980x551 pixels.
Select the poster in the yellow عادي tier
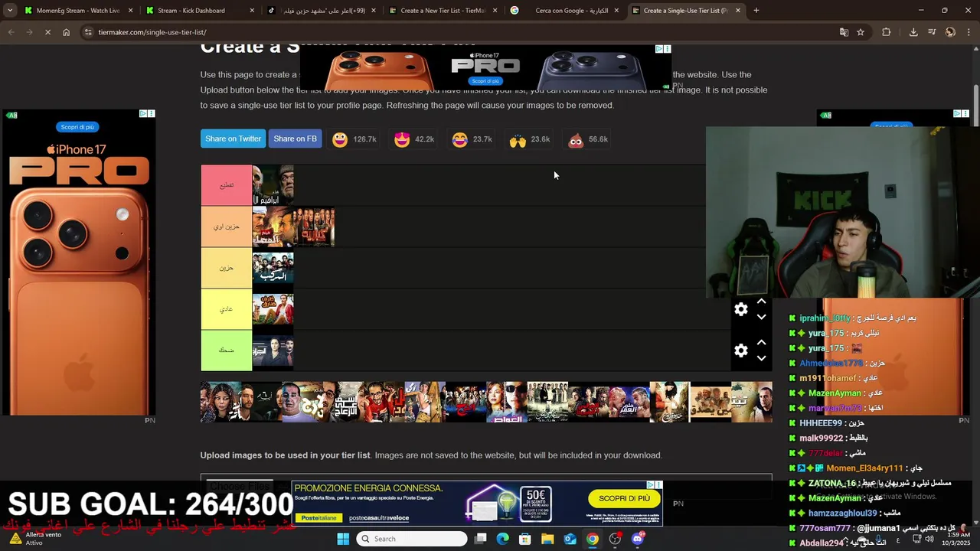coord(273,309)
